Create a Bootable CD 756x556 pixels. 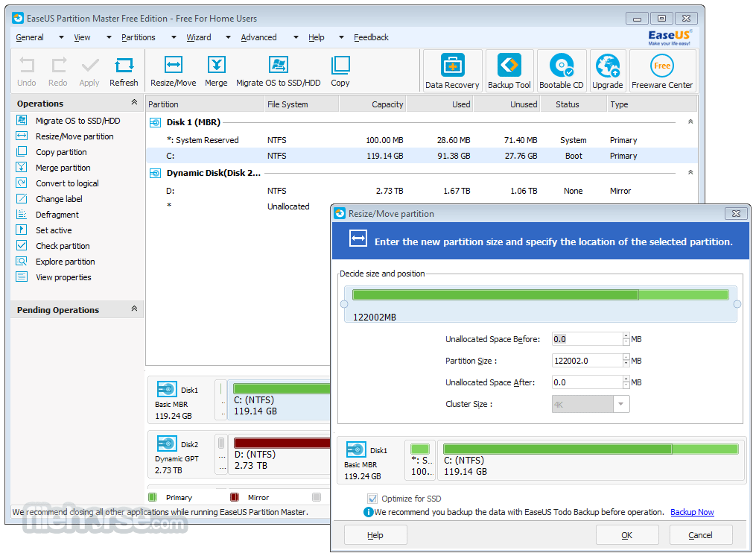click(561, 71)
